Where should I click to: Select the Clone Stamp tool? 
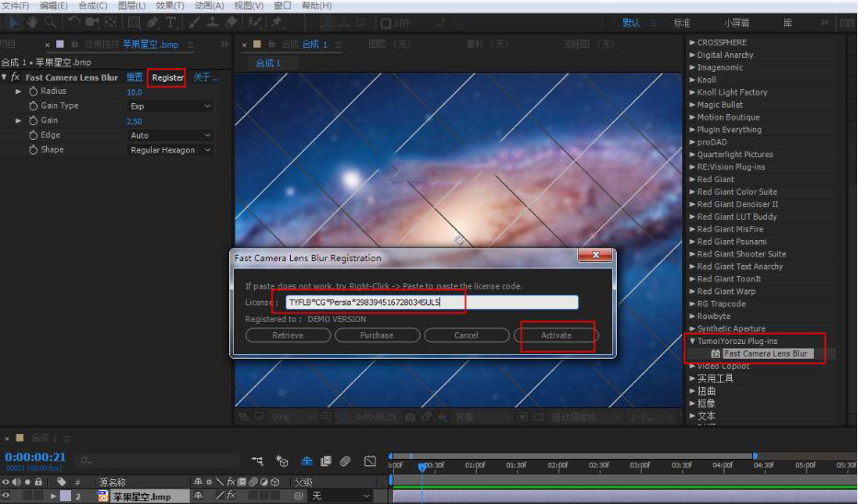coord(213,22)
